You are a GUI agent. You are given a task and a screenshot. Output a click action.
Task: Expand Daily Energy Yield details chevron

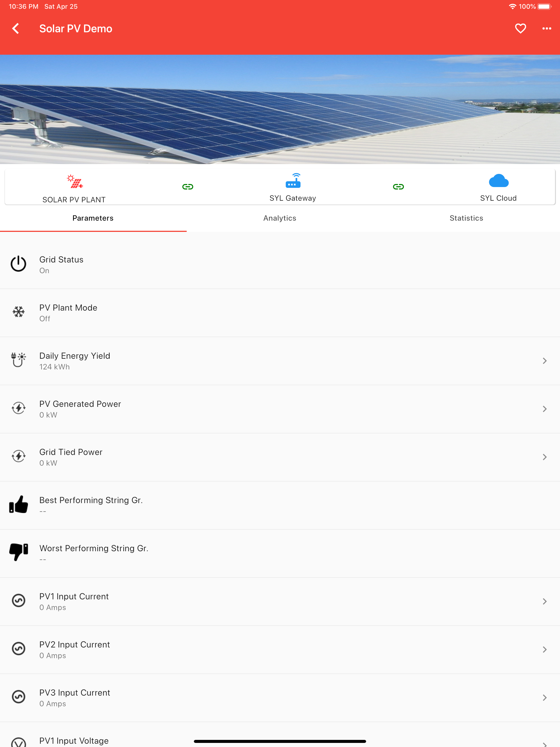(x=544, y=361)
